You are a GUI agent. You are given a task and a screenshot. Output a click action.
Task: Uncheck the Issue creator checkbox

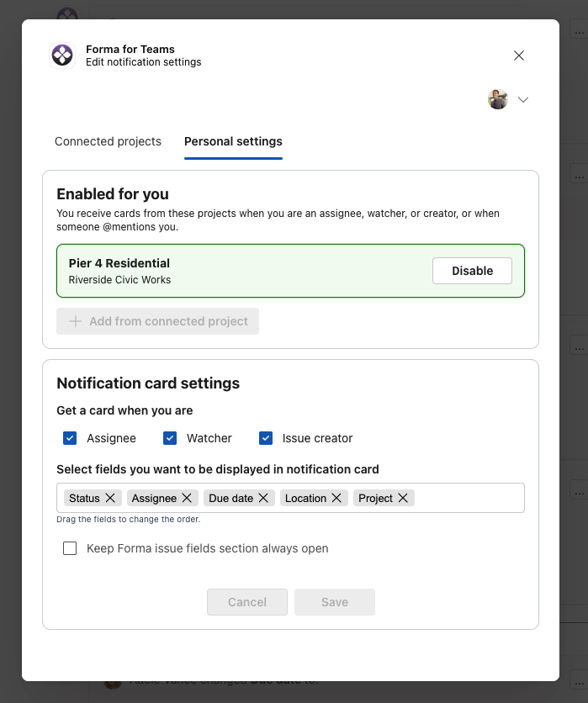pos(266,438)
